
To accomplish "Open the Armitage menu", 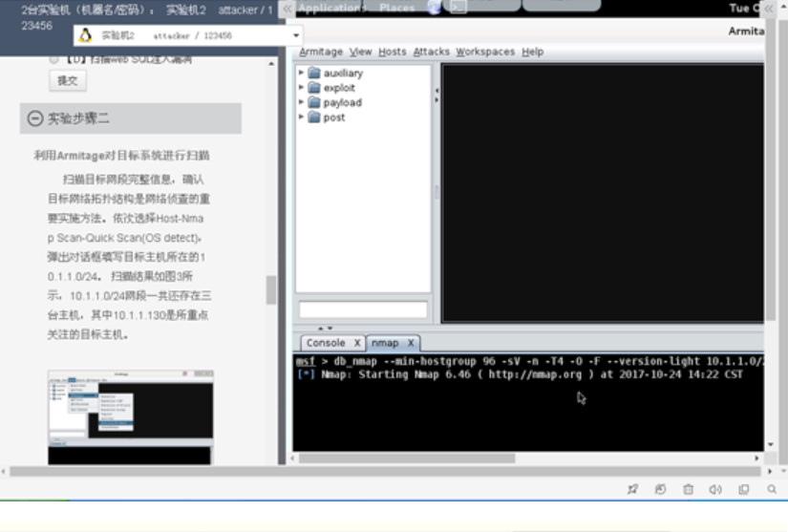I will click(321, 52).
